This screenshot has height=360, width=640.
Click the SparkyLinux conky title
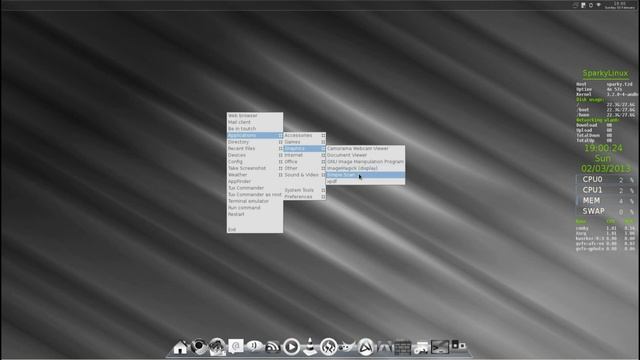605,73
